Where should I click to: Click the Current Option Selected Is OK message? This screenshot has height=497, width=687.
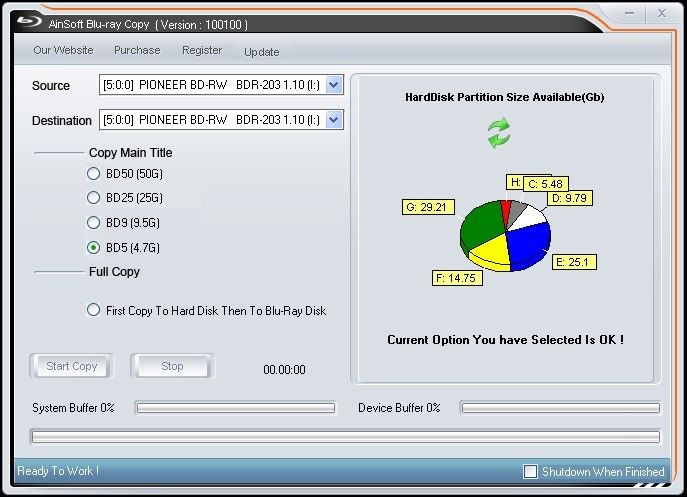(x=506, y=340)
